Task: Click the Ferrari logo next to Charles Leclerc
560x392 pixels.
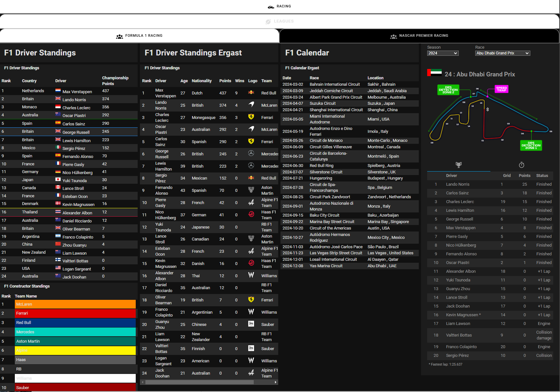Action: [251, 117]
